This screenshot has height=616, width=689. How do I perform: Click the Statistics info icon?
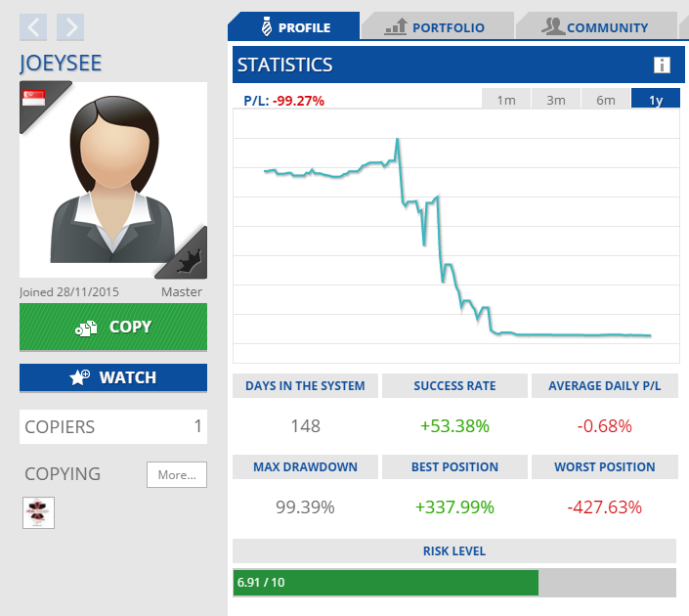point(662,66)
